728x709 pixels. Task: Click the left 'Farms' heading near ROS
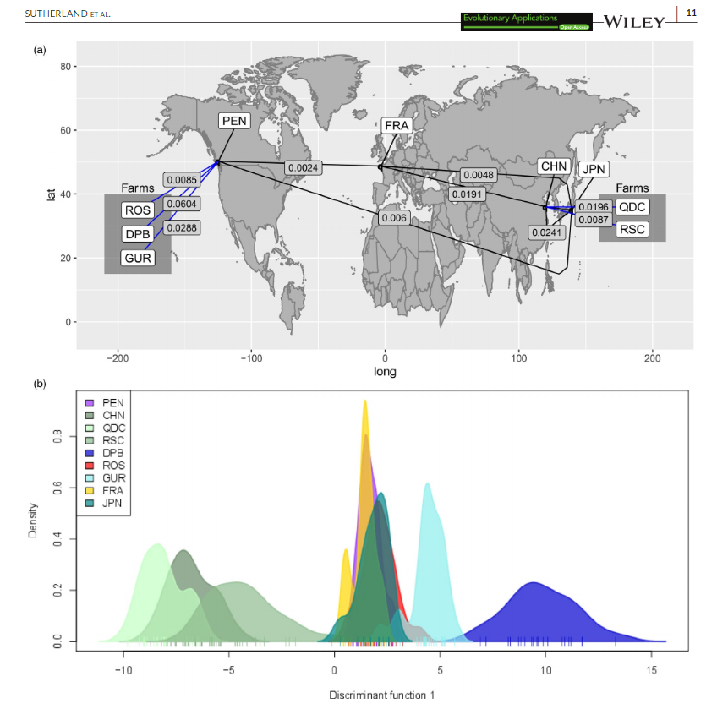138,188
